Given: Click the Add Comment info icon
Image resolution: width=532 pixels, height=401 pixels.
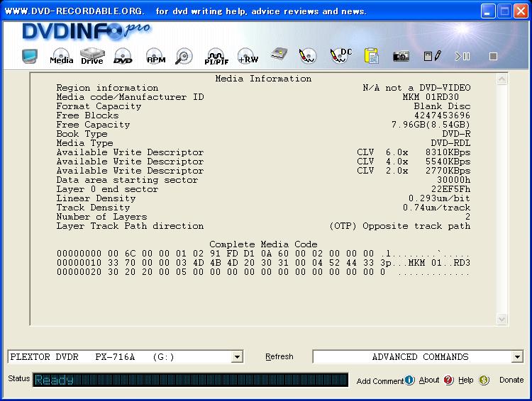Looking at the screenshot, I should 409,380.
